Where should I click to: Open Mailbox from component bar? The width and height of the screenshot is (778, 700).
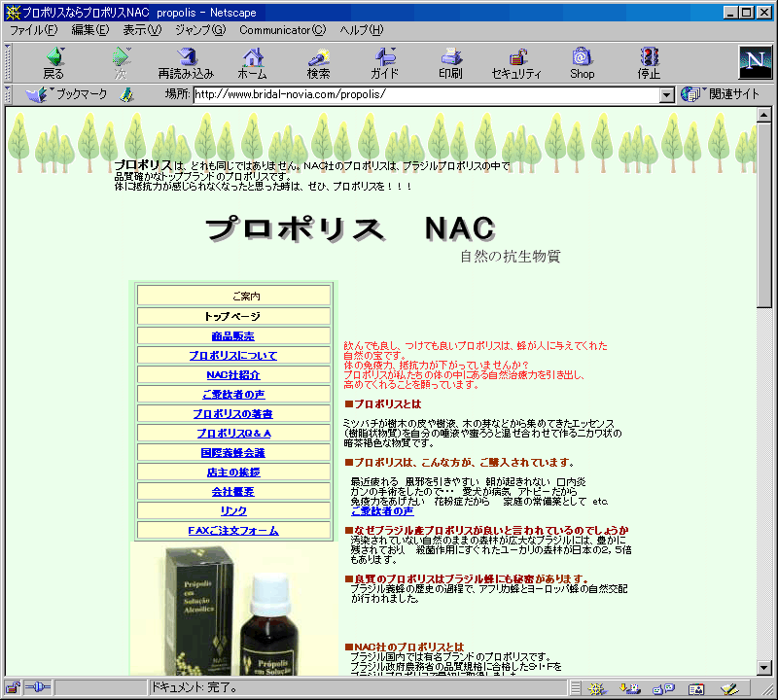(x=630, y=688)
